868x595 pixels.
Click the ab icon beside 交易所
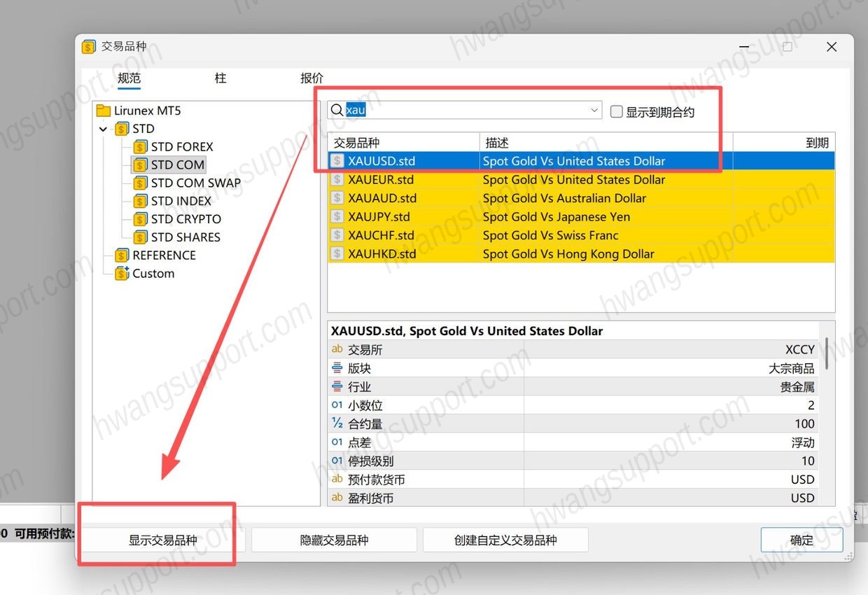click(337, 349)
